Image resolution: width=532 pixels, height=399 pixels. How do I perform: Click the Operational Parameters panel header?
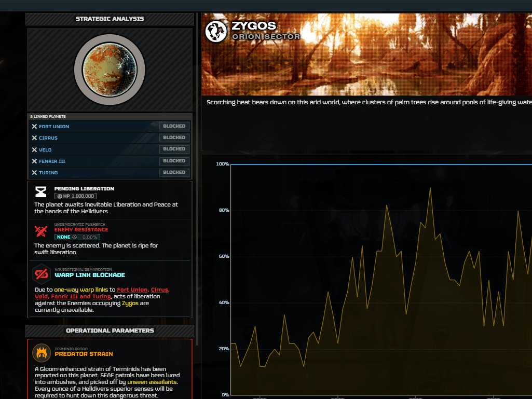[x=110, y=331]
